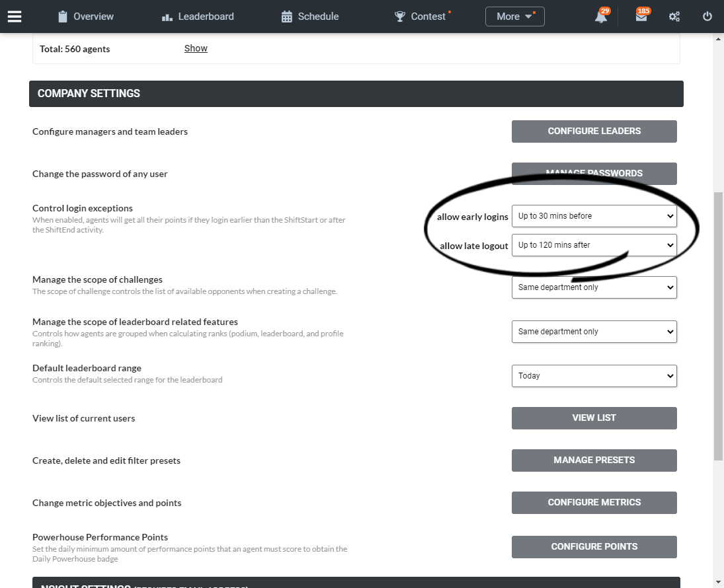Open the scope of challenges dropdown

point(594,287)
